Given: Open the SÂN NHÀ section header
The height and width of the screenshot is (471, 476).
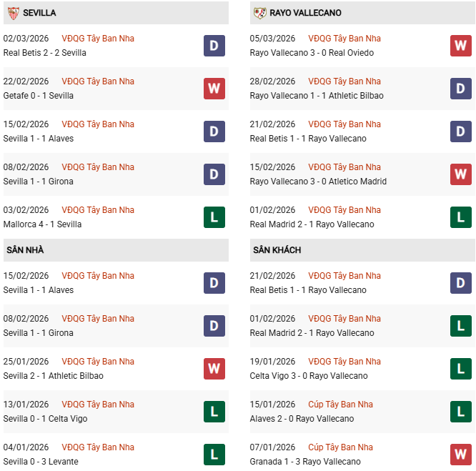Looking at the screenshot, I should click(x=26, y=250).
